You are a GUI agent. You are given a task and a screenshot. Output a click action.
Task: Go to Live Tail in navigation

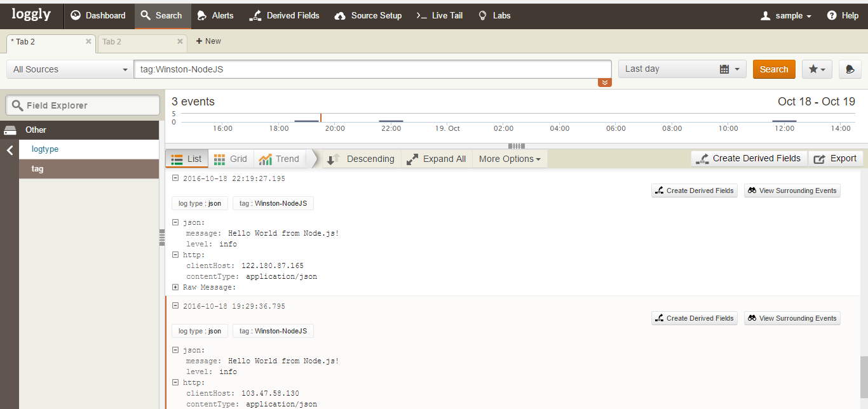point(439,15)
